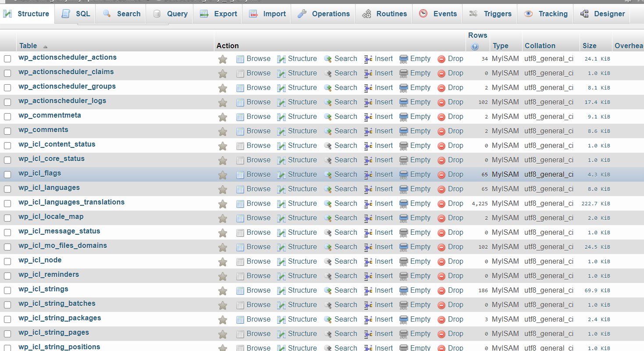
Task: Click Browse icon for wp_actionscheduler_actions
Action: 240,59
